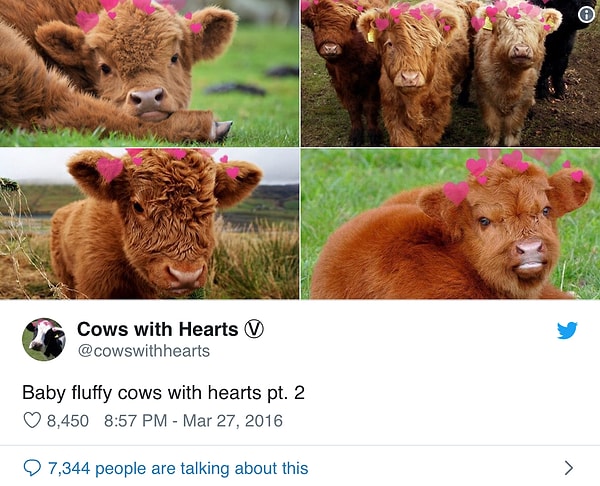The height and width of the screenshot is (486, 600).
Task: Open the bottom-right calf on grass photo
Action: tap(450, 224)
